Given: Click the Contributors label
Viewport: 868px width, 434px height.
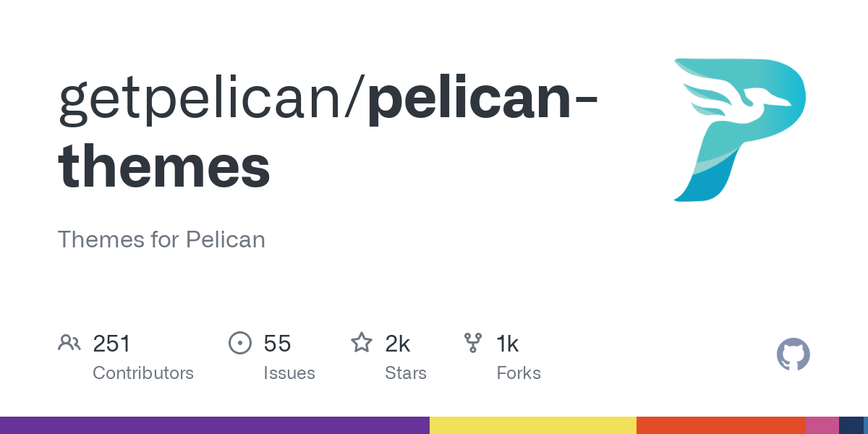Looking at the screenshot, I should (143, 373).
